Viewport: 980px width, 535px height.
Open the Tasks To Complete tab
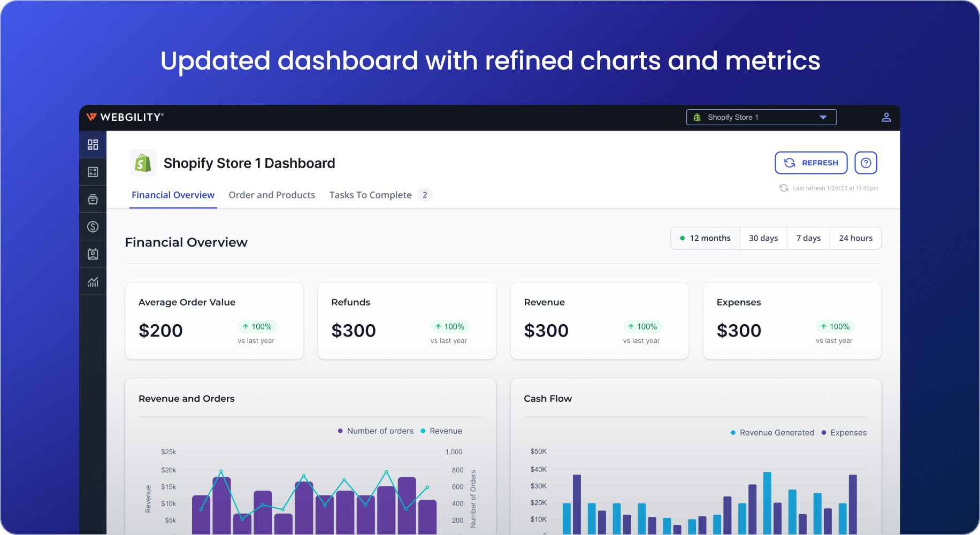(371, 195)
